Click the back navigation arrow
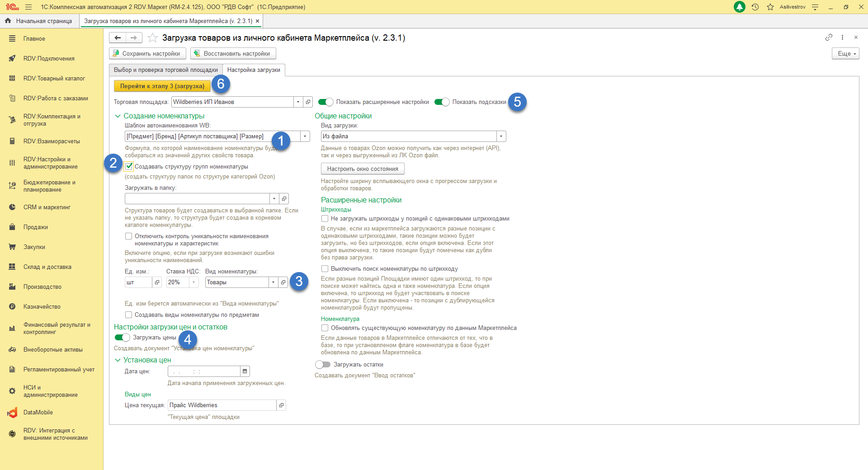This screenshot has width=868, height=470. 118,38
